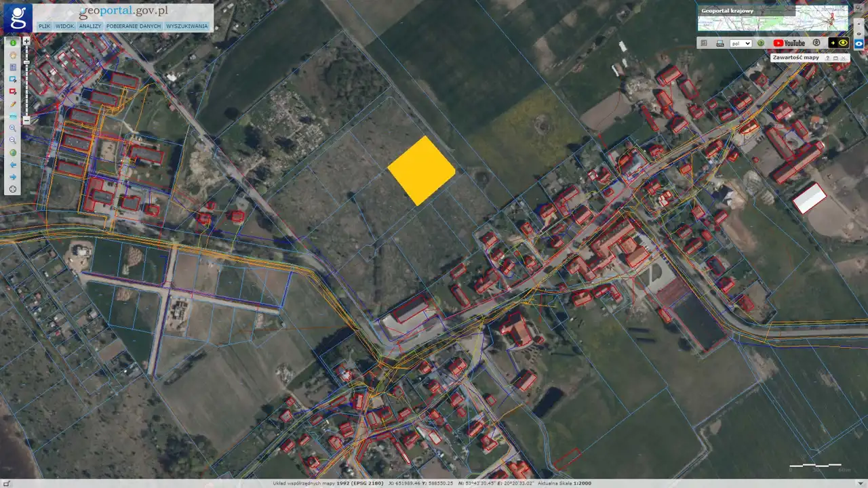Image resolution: width=868 pixels, height=488 pixels.
Task: Open the PLIK menu
Action: tap(45, 26)
